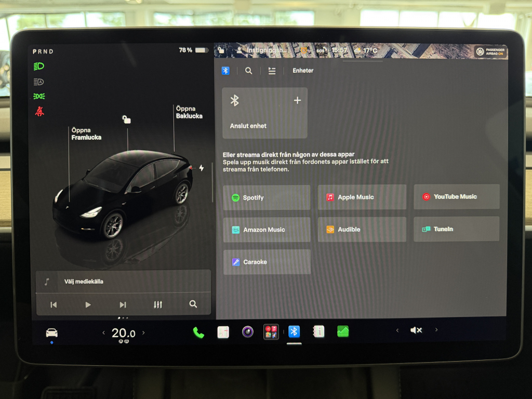Tap the charging bolt icon beside the car
Viewport: 532px width, 399px height.
click(x=202, y=168)
